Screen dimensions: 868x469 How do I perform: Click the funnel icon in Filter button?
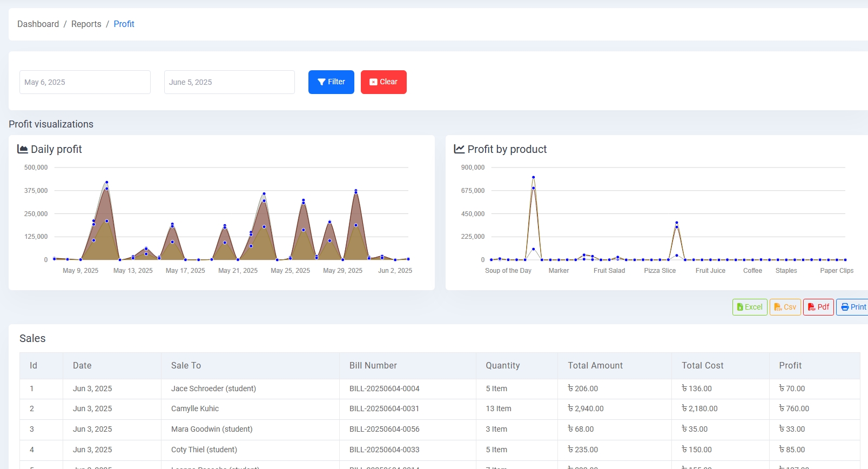click(321, 82)
